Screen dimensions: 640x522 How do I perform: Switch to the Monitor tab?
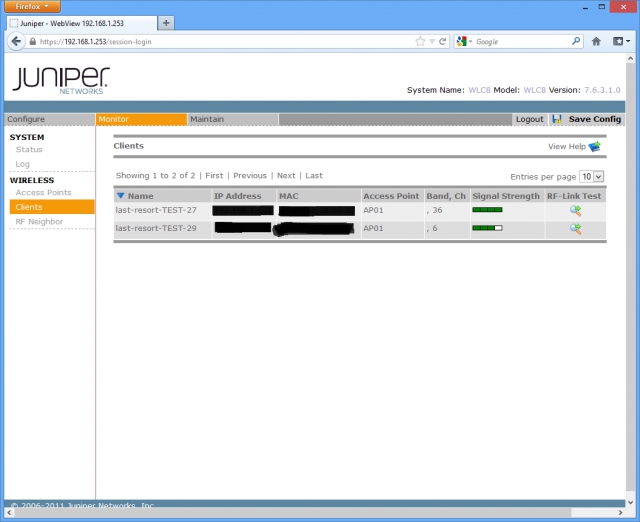click(x=142, y=119)
